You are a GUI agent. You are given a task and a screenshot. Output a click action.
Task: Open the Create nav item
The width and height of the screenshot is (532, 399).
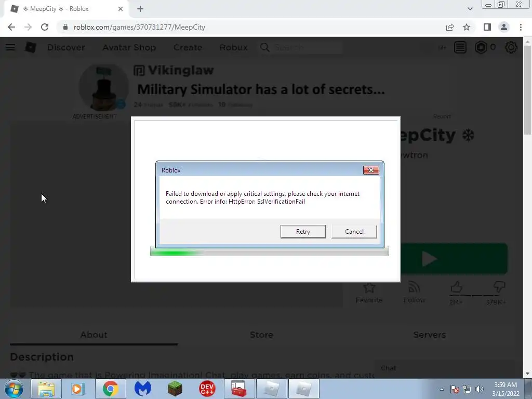click(188, 47)
